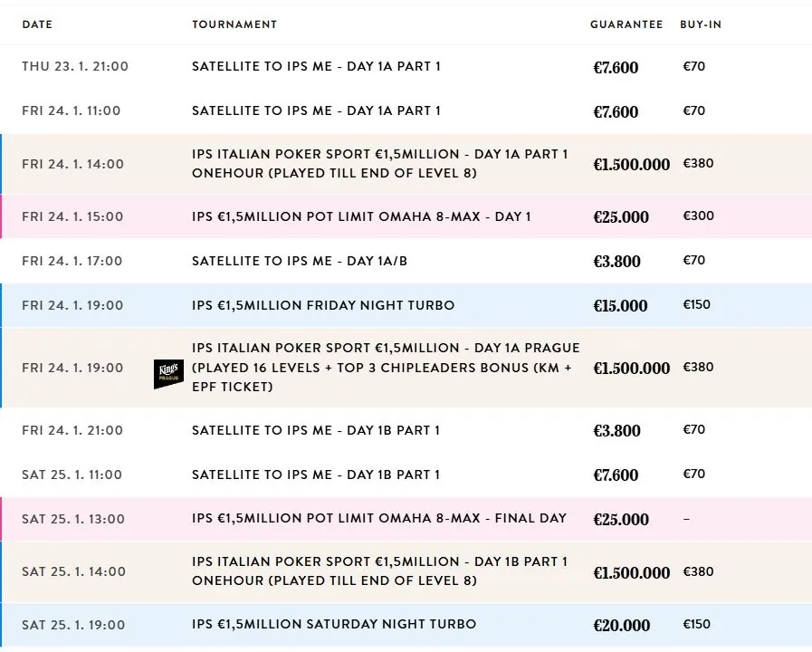This screenshot has width=812, height=652.
Task: Click the Tournament column header
Action: [234, 24]
